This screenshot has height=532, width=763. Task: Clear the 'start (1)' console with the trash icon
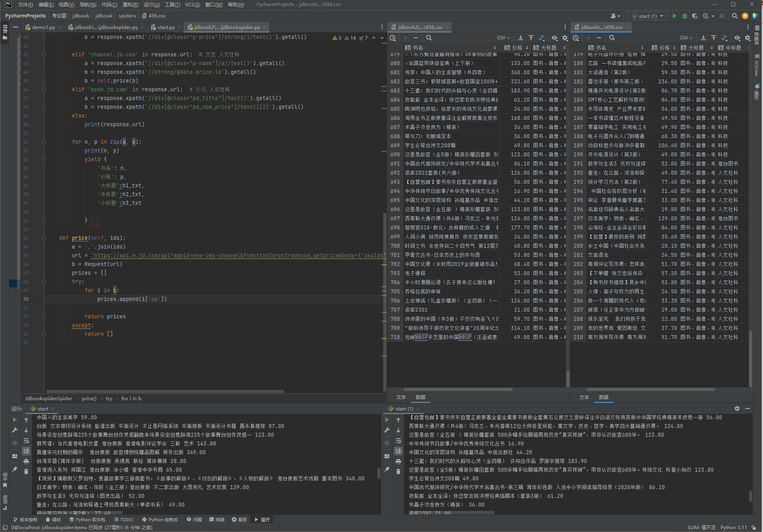click(398, 472)
